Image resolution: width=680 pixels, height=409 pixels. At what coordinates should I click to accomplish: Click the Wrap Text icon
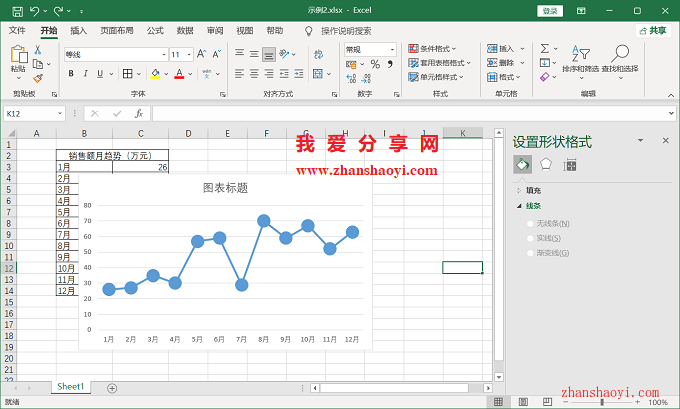pos(318,54)
